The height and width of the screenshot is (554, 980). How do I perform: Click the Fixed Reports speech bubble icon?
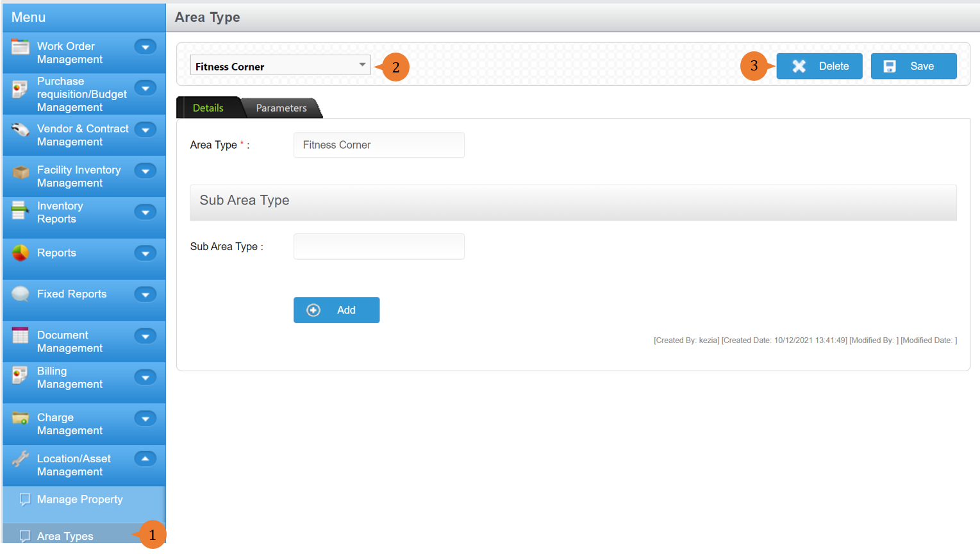pos(21,294)
